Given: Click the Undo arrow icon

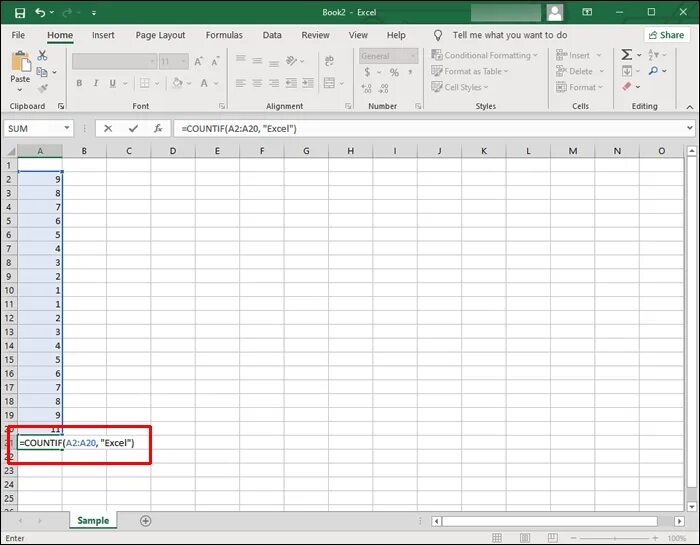Looking at the screenshot, I should click(40, 12).
